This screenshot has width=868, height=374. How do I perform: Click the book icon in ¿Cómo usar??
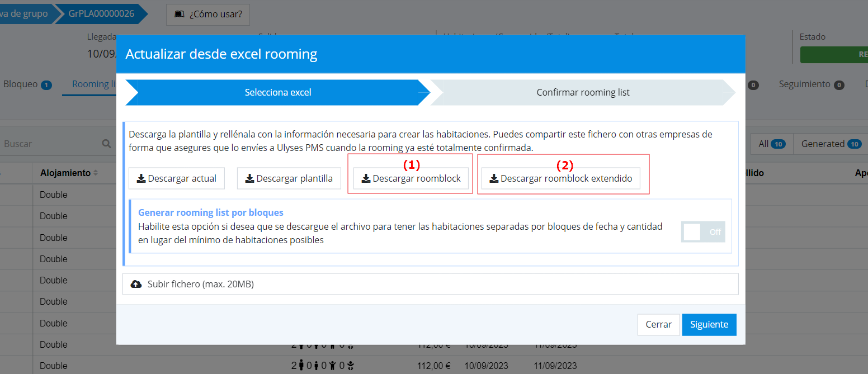click(x=180, y=14)
